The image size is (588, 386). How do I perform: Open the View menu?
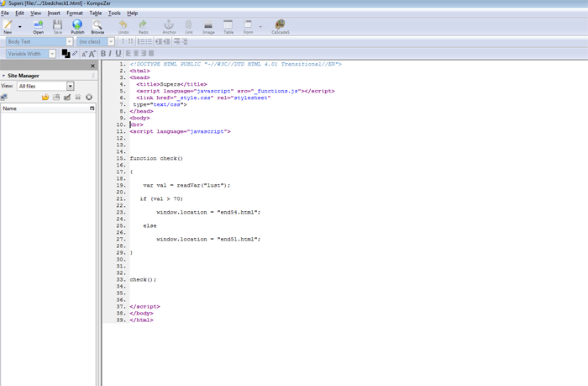pyautogui.click(x=35, y=13)
